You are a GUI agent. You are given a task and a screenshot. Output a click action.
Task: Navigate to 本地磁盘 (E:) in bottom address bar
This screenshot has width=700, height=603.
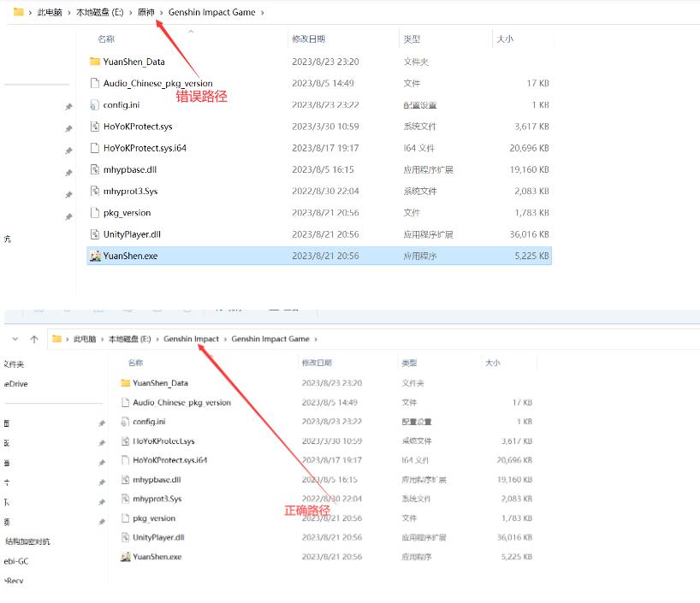pyautogui.click(x=130, y=340)
